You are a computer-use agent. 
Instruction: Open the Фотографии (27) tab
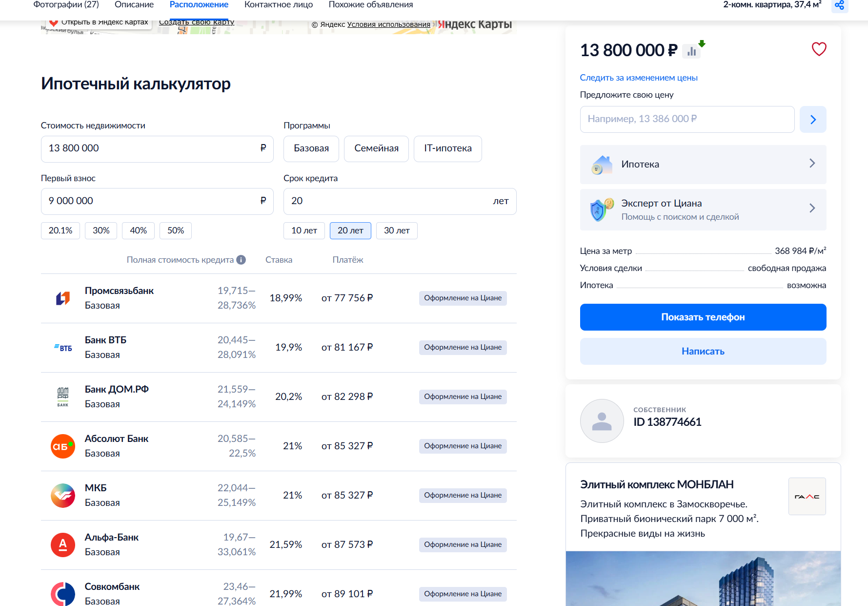pos(66,5)
